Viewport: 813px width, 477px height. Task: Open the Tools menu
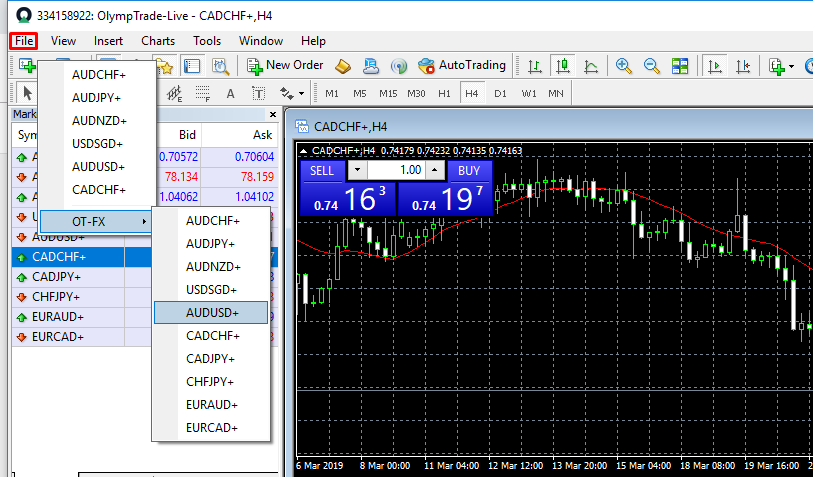pos(207,41)
